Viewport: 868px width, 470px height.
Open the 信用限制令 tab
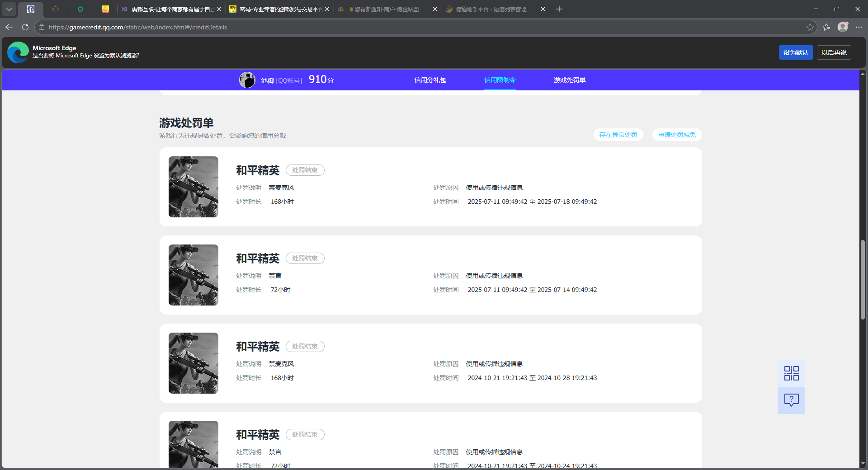pos(500,80)
